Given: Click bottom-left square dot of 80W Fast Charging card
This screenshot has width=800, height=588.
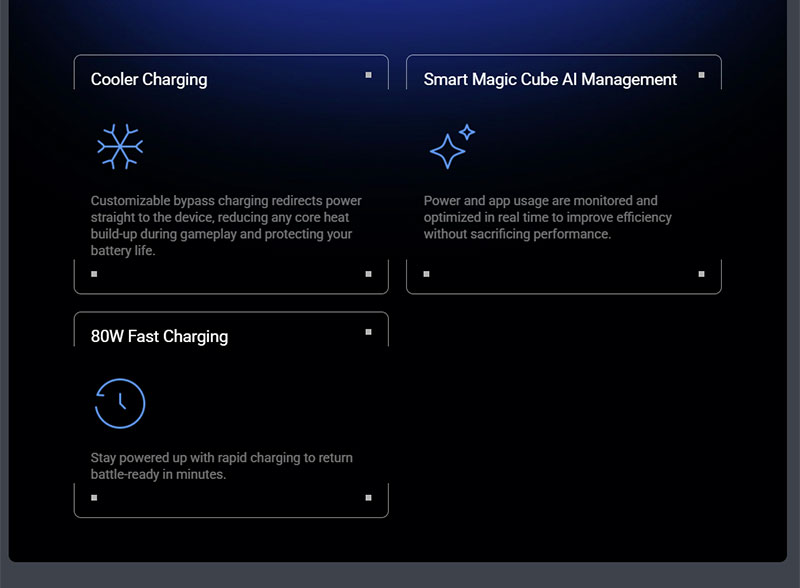Looking at the screenshot, I should [x=94, y=497].
